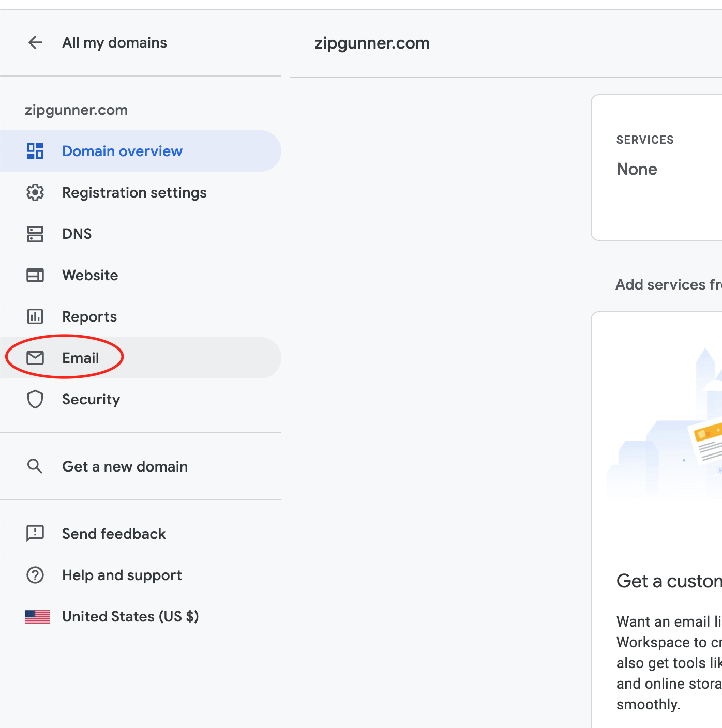The height and width of the screenshot is (728, 722).
Task: Click the Email envelope icon
Action: click(35, 358)
